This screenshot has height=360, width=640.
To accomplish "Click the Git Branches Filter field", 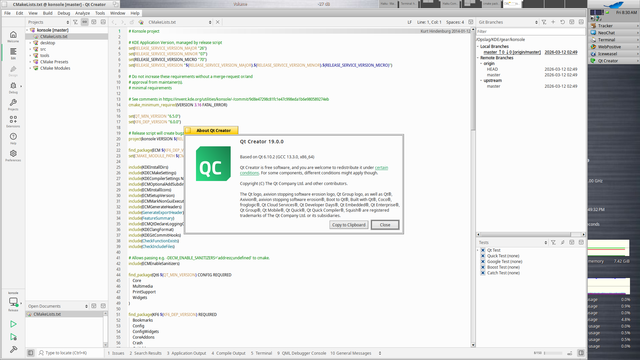I will 531,31.
